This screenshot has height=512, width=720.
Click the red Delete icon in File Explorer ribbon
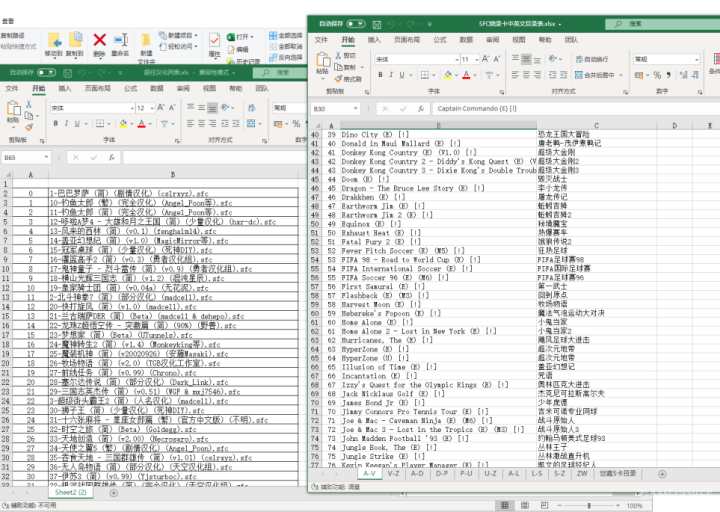[99, 41]
